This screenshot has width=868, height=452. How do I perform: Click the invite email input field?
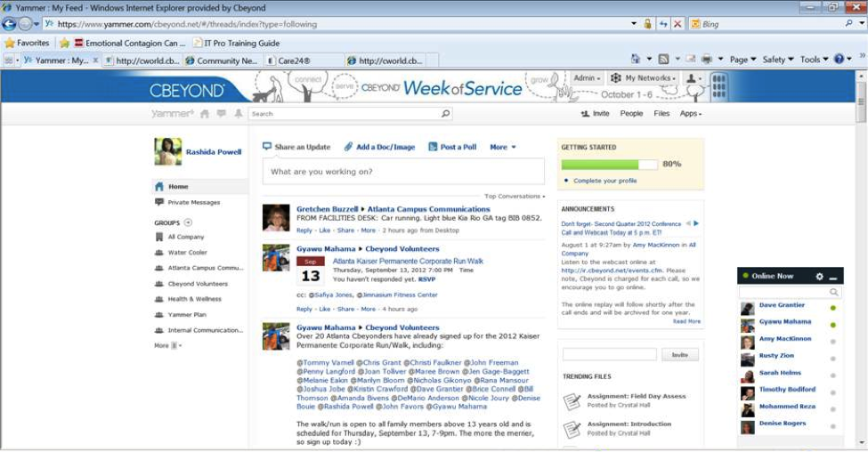tap(610, 355)
